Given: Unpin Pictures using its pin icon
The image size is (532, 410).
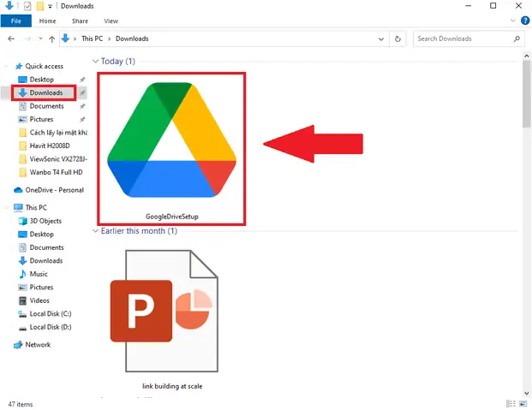Looking at the screenshot, I should [x=82, y=119].
